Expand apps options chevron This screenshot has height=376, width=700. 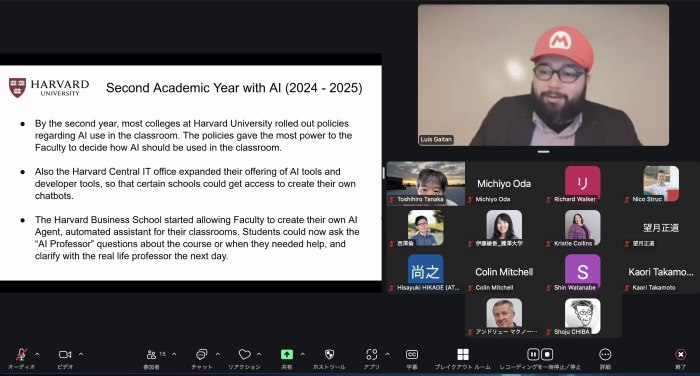pyautogui.click(x=388, y=354)
